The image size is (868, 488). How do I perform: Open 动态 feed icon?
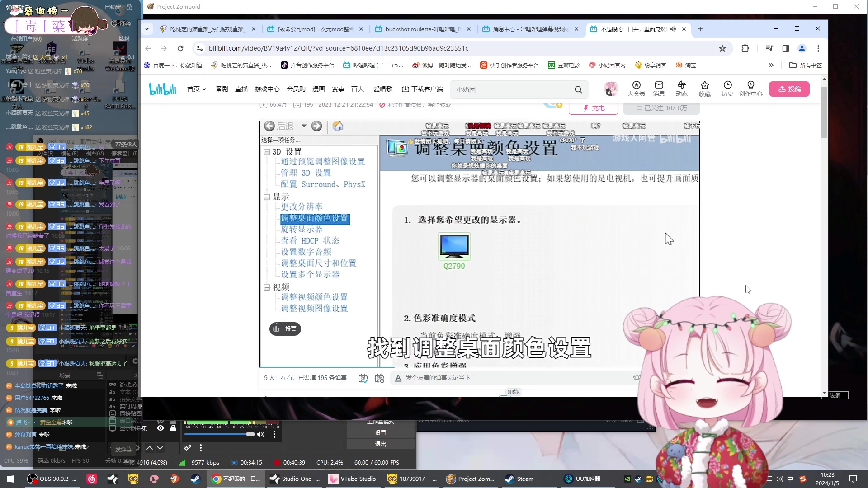[x=682, y=89]
